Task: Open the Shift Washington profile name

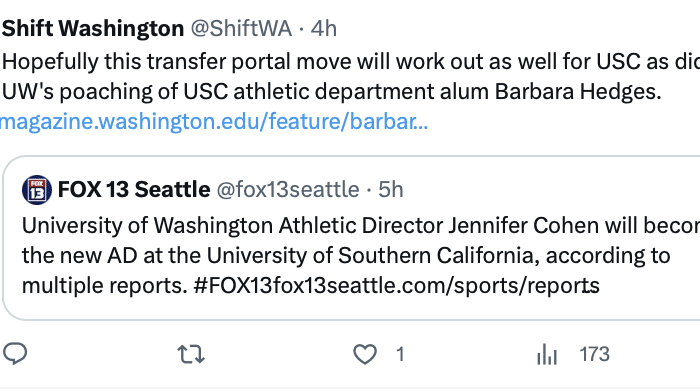Action: (93, 29)
